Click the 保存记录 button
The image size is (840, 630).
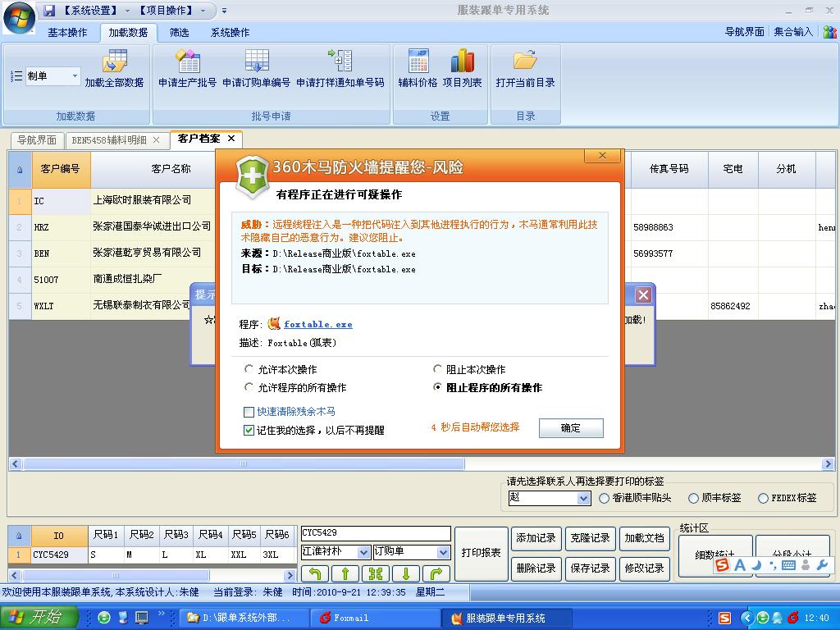(590, 568)
